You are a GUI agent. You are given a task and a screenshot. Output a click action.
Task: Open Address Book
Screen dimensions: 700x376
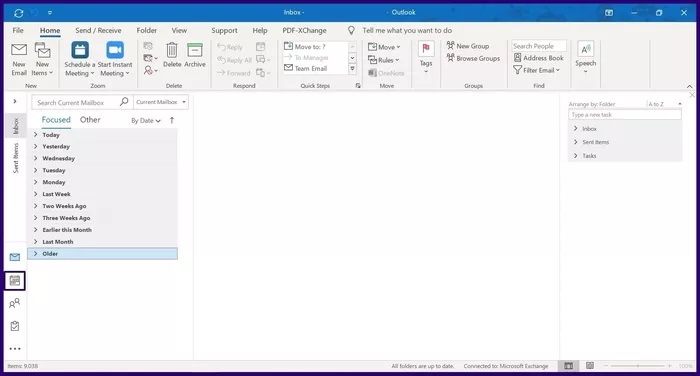538,58
